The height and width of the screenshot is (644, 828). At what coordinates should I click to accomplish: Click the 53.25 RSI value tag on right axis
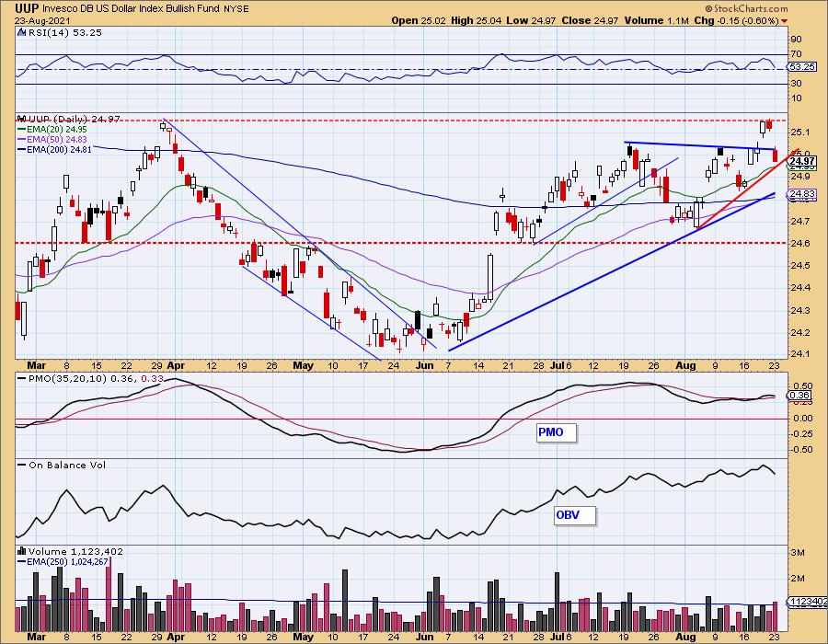coord(801,67)
